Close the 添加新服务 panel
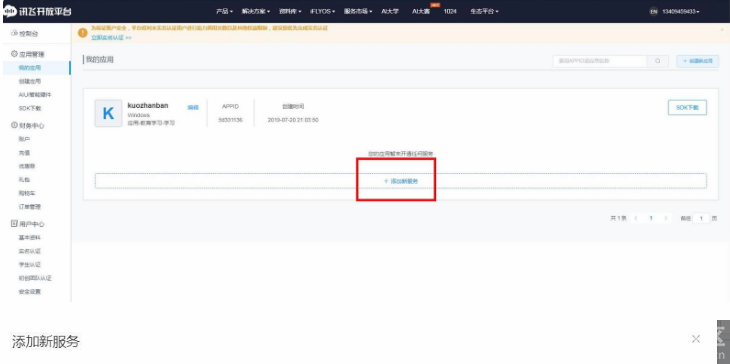The width and height of the screenshot is (730, 364). tap(696, 339)
